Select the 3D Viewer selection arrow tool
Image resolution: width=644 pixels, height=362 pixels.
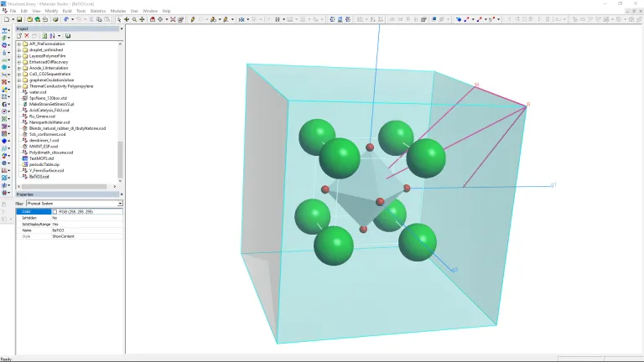pos(119,19)
